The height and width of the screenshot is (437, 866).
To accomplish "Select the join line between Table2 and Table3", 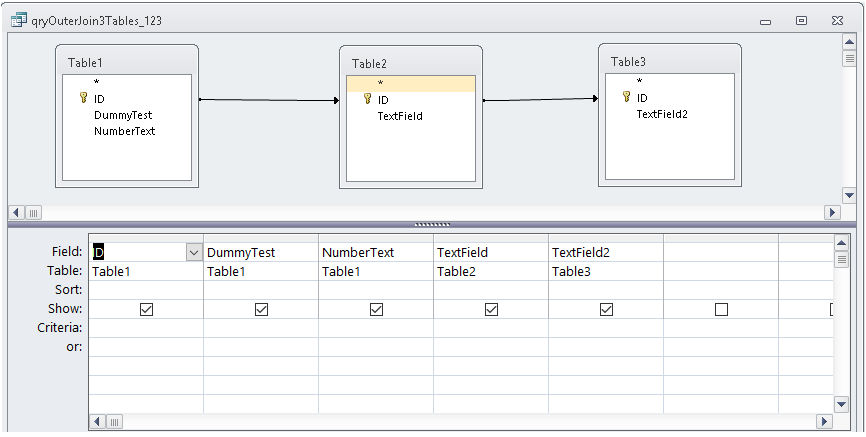I will tap(541, 100).
